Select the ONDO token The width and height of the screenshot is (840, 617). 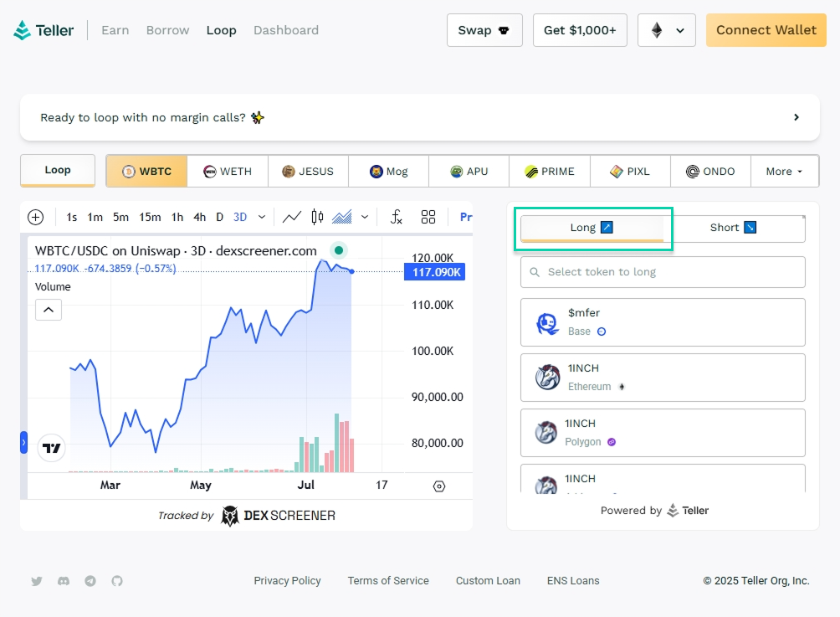(x=711, y=172)
